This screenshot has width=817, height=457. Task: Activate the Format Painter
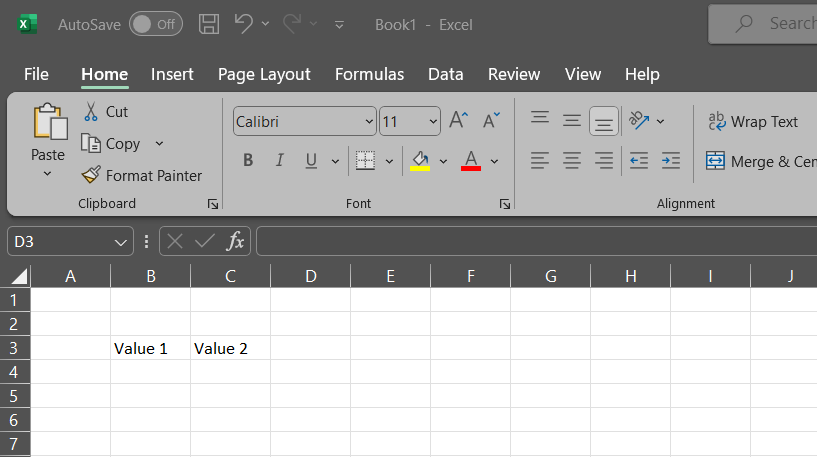pos(142,176)
